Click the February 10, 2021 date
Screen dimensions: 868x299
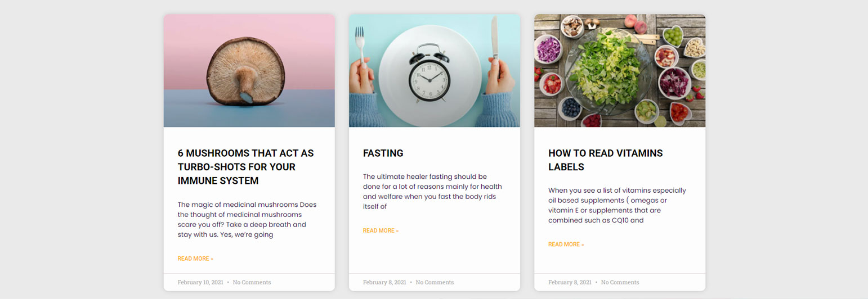(x=200, y=282)
